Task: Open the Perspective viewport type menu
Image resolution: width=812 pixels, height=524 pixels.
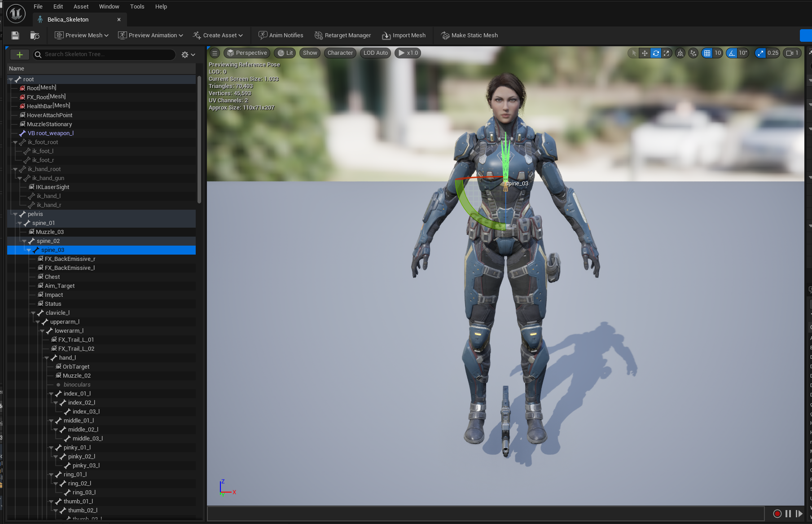Action: pyautogui.click(x=247, y=53)
